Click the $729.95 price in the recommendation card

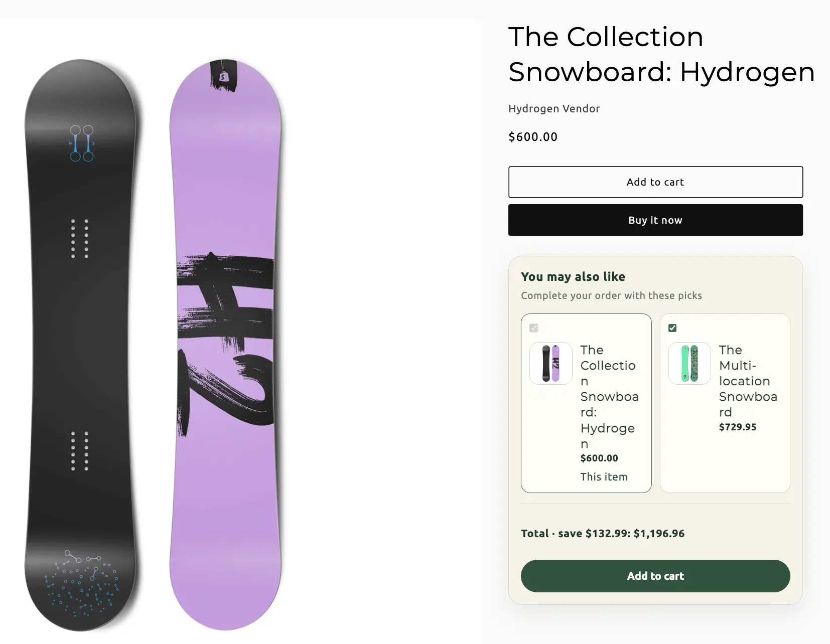738,427
